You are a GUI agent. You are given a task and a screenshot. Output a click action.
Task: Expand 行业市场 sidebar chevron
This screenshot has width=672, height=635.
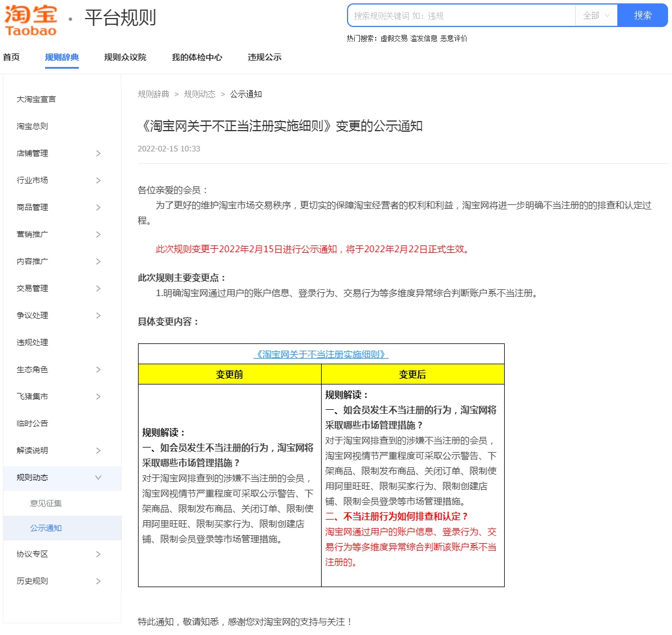click(98, 180)
